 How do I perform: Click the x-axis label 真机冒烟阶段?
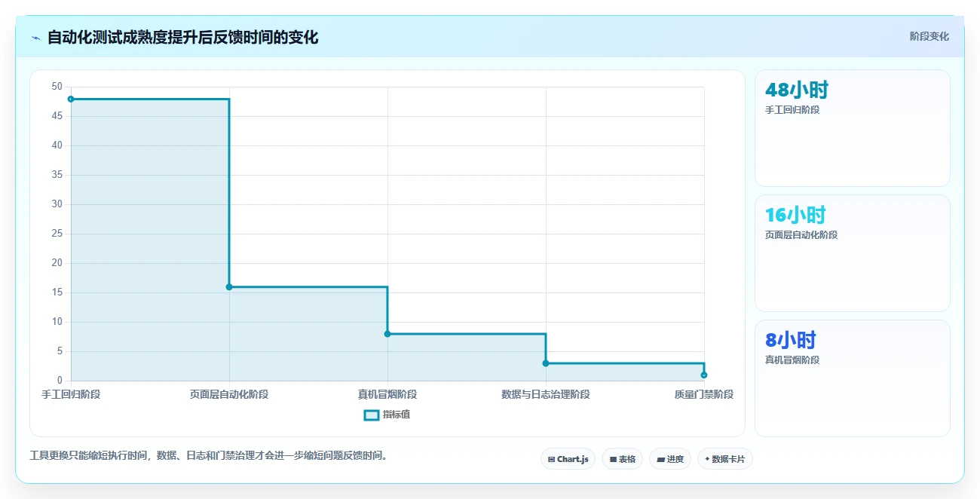coord(387,395)
